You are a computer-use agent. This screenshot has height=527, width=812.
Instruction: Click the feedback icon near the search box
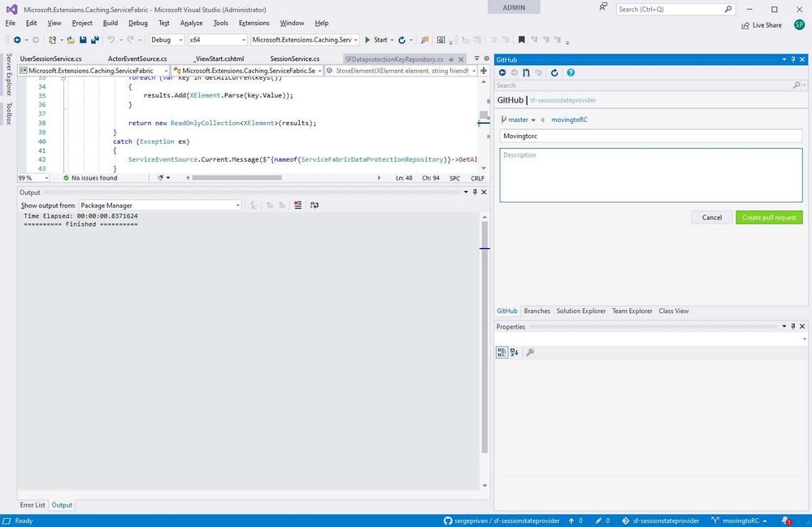point(603,7)
